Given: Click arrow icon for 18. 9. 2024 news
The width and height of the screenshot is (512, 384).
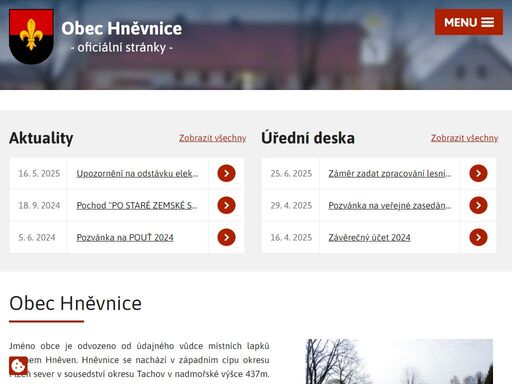Looking at the screenshot, I should [x=226, y=205].
